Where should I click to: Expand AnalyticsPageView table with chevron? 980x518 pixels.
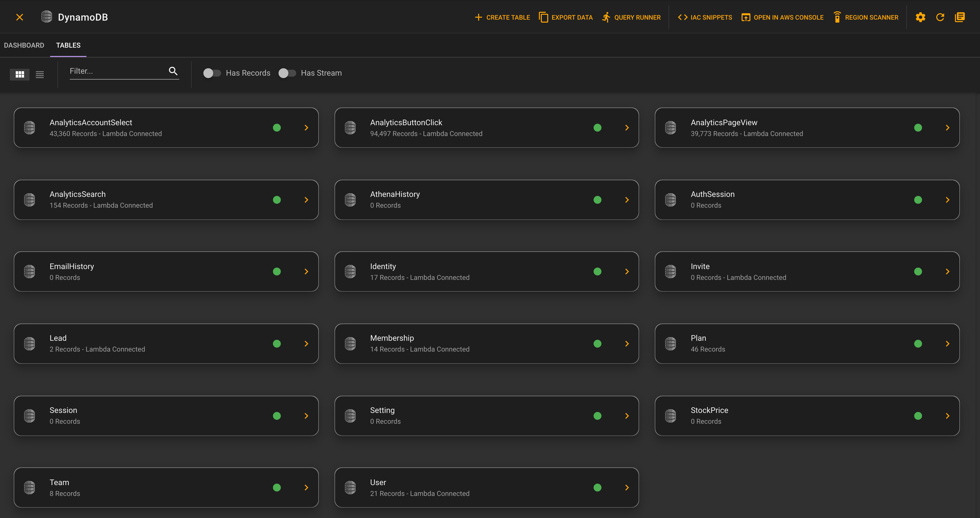pos(947,128)
